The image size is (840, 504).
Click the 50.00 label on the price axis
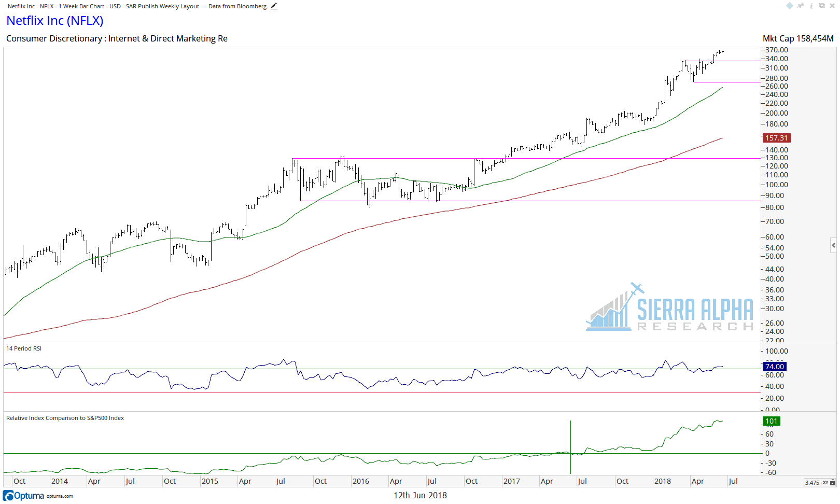click(775, 256)
